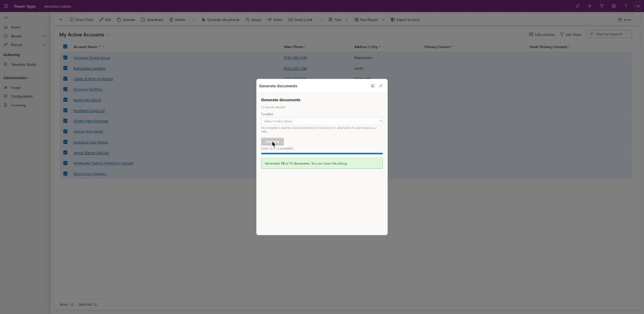The image size is (644, 314).
Task: Click the Run Report command
Action: click(x=366, y=20)
